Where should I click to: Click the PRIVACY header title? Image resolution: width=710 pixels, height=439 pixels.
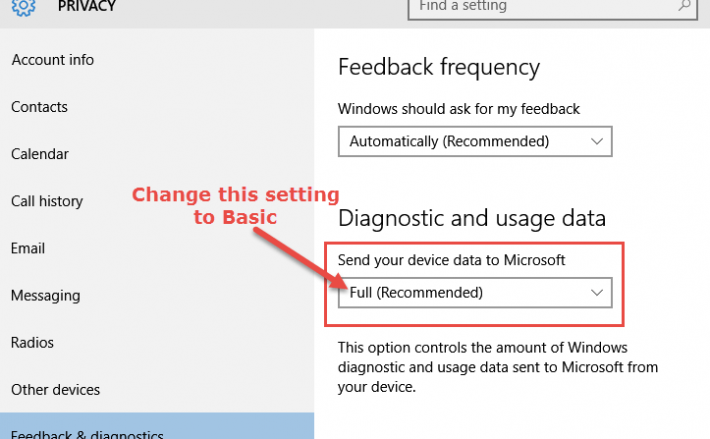87,6
